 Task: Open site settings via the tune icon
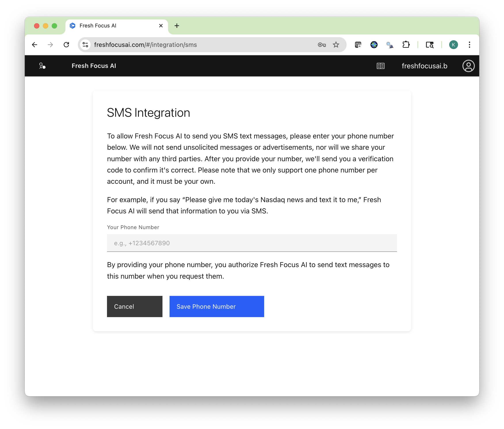tap(85, 44)
